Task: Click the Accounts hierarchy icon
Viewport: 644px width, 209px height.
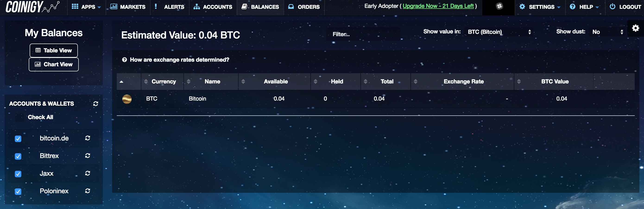Action: [196, 7]
